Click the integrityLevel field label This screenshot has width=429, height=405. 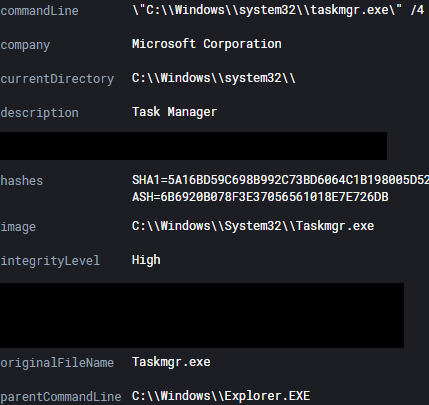(x=50, y=261)
